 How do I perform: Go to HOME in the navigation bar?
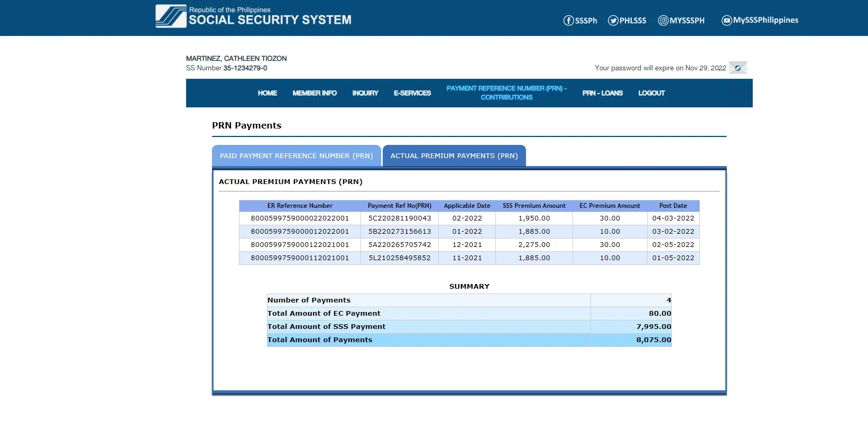pos(267,93)
